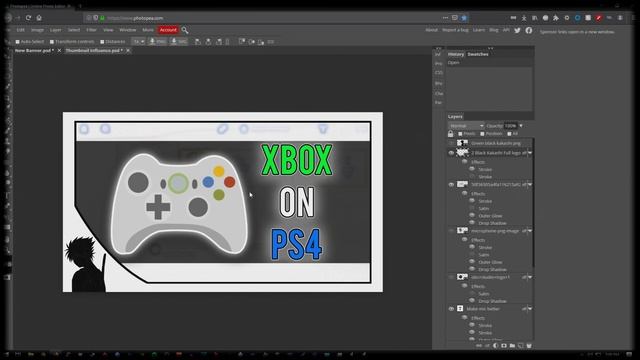Open the Normal blend mode dropdown
640x360 pixels.
click(466, 126)
